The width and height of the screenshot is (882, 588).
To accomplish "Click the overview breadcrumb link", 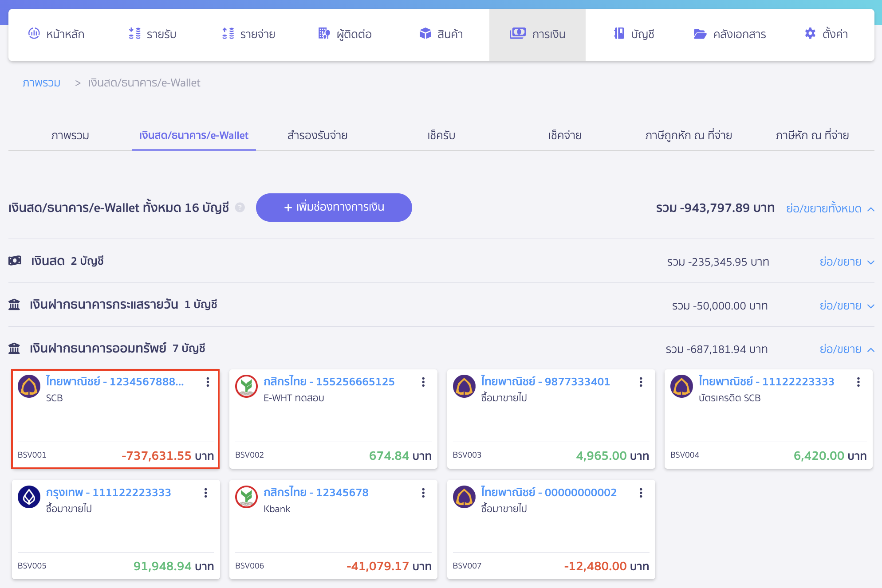I will [41, 83].
